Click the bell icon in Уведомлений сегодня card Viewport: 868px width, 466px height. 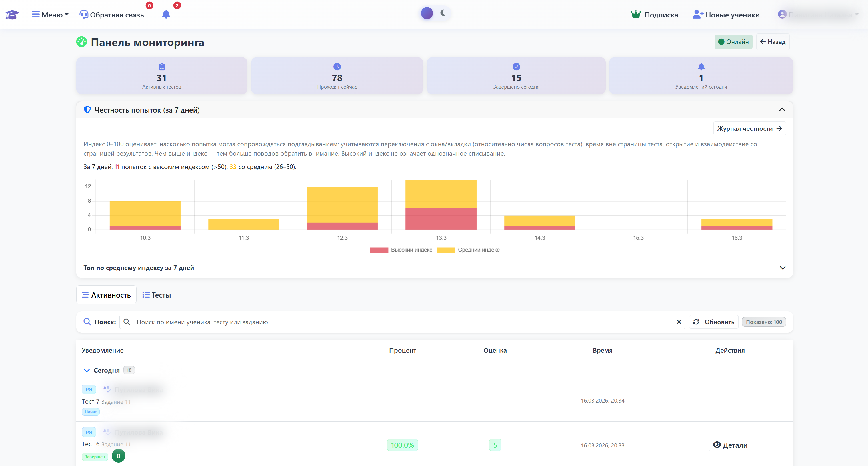tap(701, 66)
